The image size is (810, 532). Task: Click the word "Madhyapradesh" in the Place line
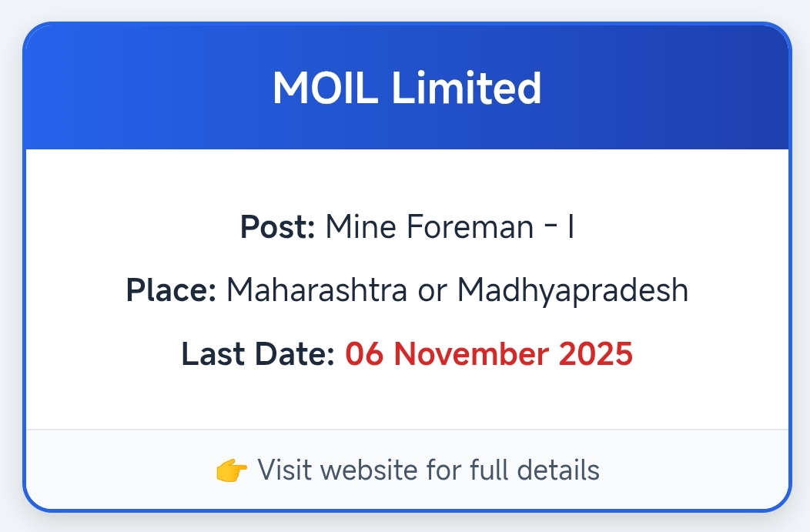(573, 290)
